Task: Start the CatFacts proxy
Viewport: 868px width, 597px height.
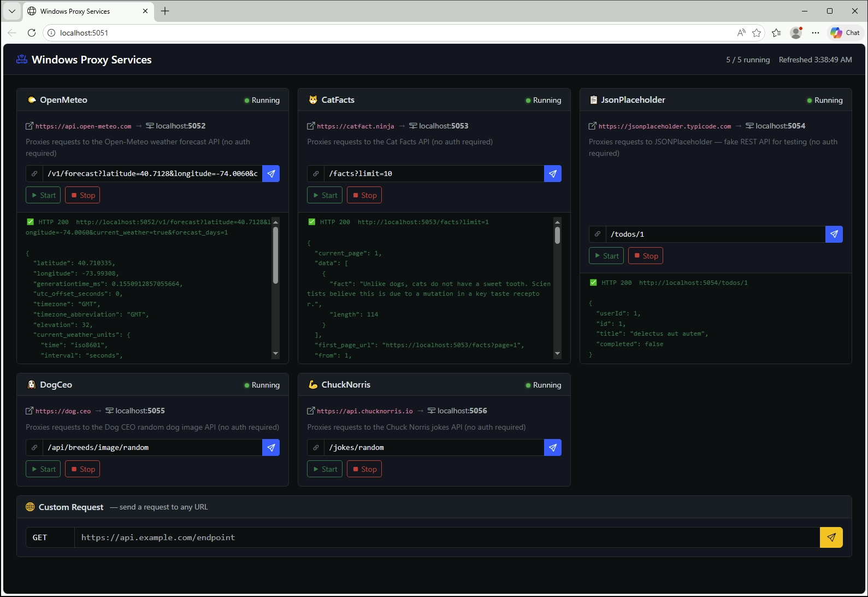Action: tap(324, 195)
